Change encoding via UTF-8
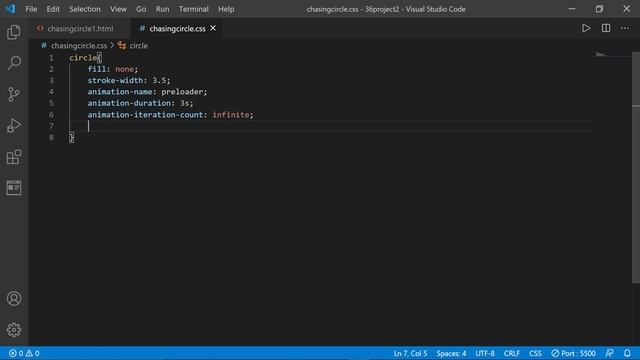Viewport: 640px width, 360px height. point(485,353)
